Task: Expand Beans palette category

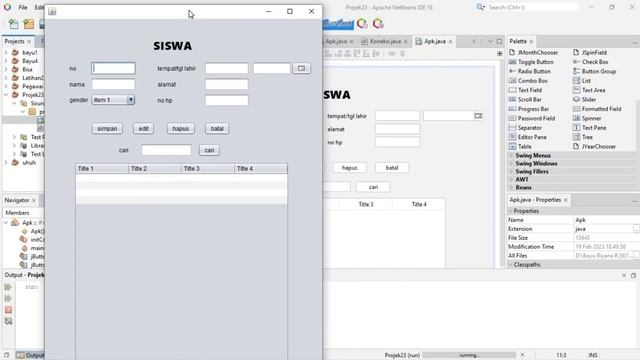Action: (511, 187)
